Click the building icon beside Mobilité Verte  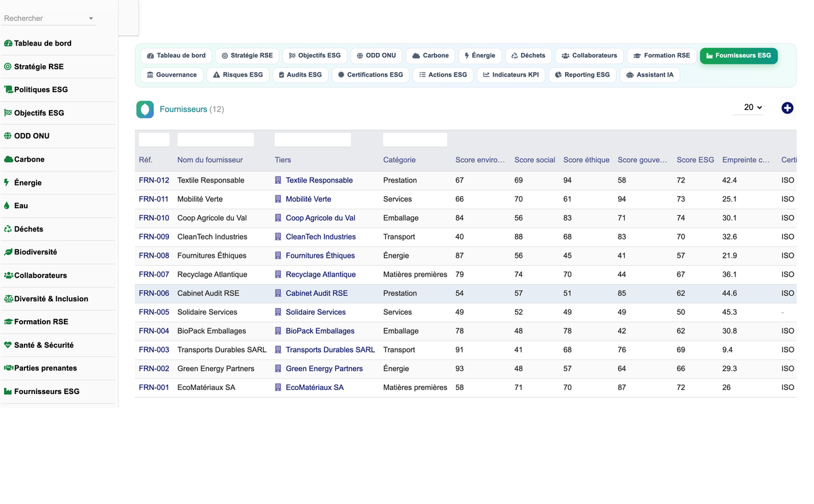pyautogui.click(x=278, y=199)
